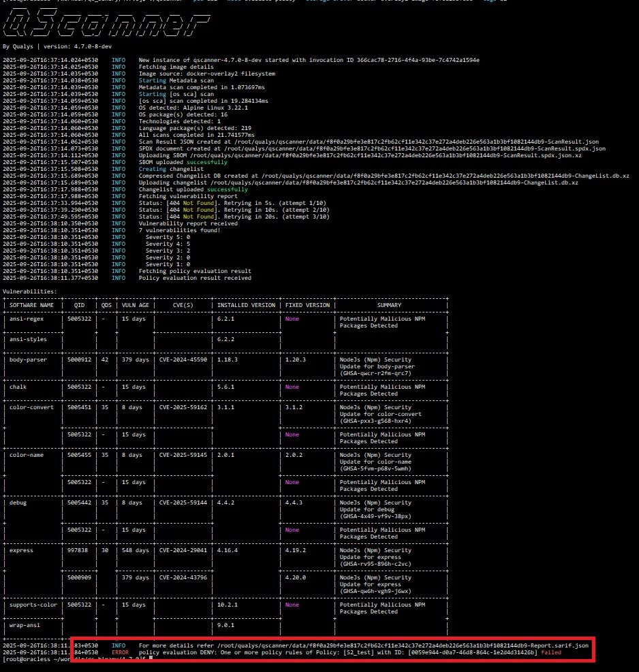Viewport: 639px width, 672px height.
Task: Click the 'color-convert' software name cell
Action: click(x=32, y=408)
